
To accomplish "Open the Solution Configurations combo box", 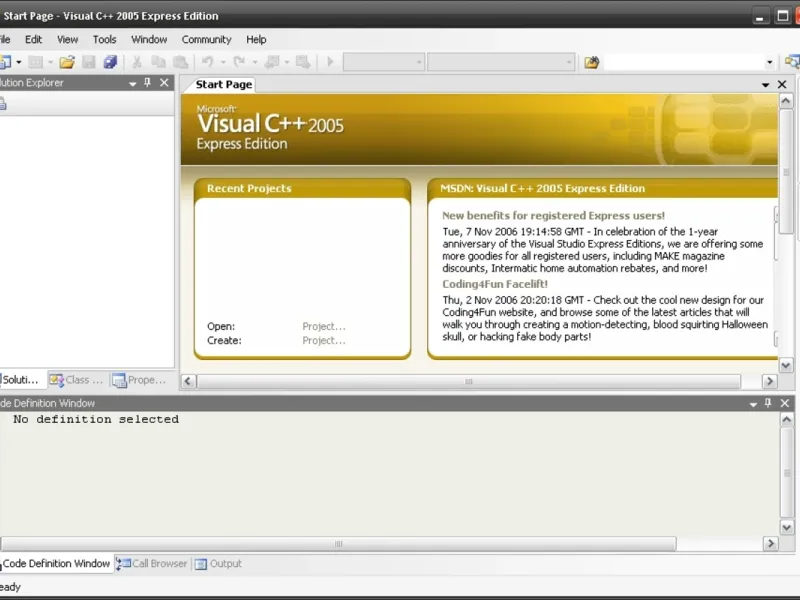I will 384,62.
